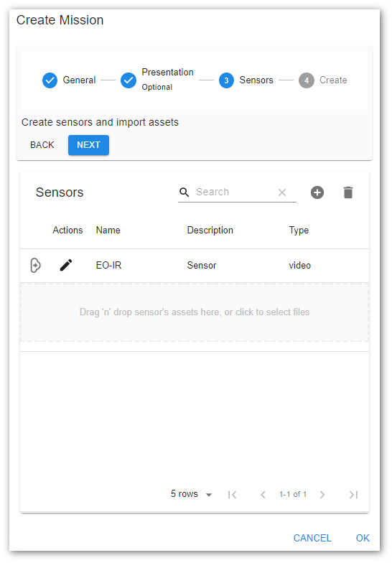Go to the next page of sensors
The image size is (392, 563).
[x=322, y=495]
